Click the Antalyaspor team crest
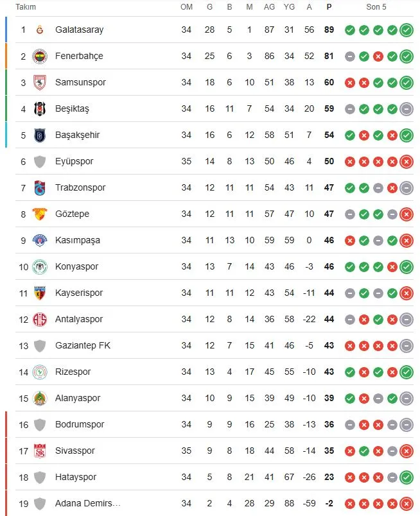Viewport: 420px width, 516px height. pyautogui.click(x=40, y=320)
